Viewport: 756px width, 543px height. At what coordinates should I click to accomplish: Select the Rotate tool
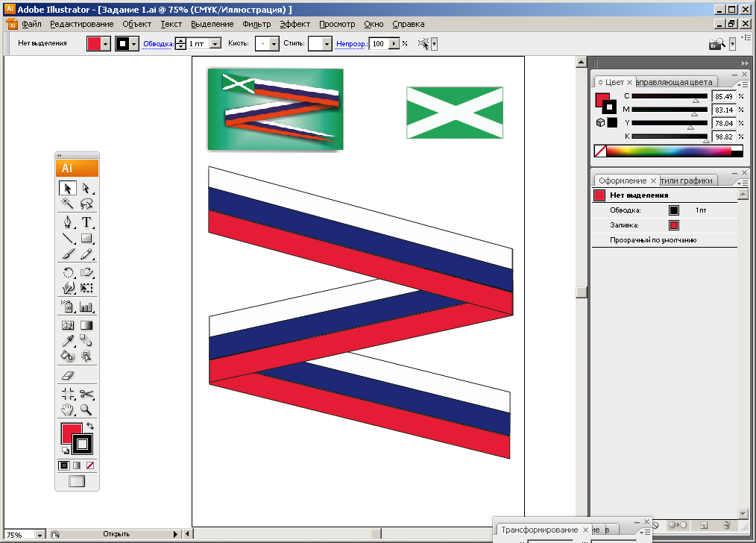[x=68, y=272]
